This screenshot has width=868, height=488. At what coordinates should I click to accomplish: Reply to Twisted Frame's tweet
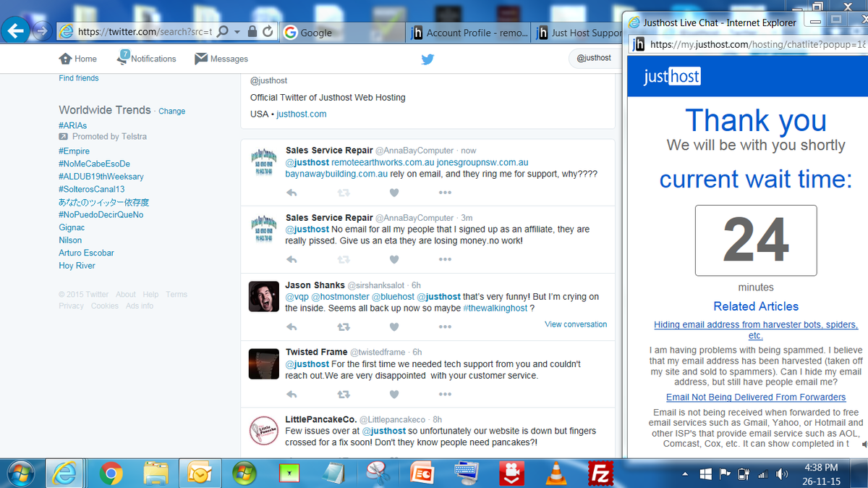pyautogui.click(x=292, y=395)
